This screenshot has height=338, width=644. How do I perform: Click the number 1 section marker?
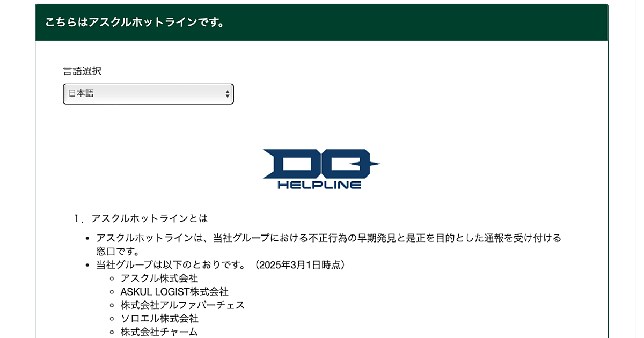(x=79, y=219)
